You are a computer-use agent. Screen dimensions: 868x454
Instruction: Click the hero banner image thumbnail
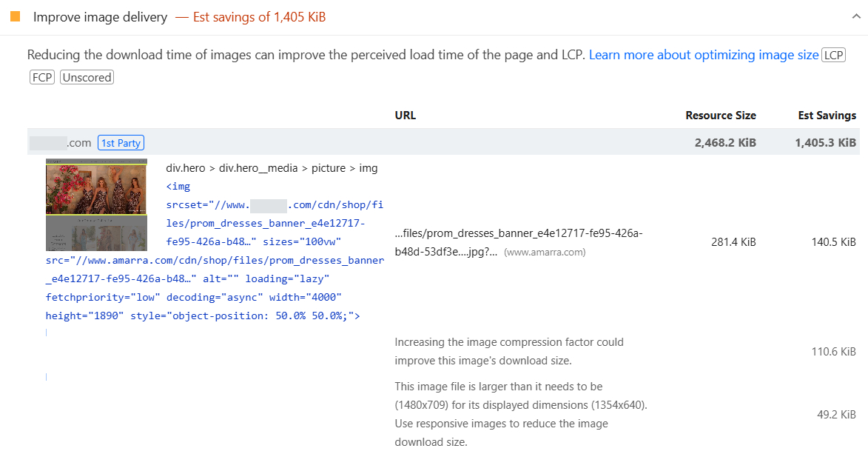[x=96, y=203]
